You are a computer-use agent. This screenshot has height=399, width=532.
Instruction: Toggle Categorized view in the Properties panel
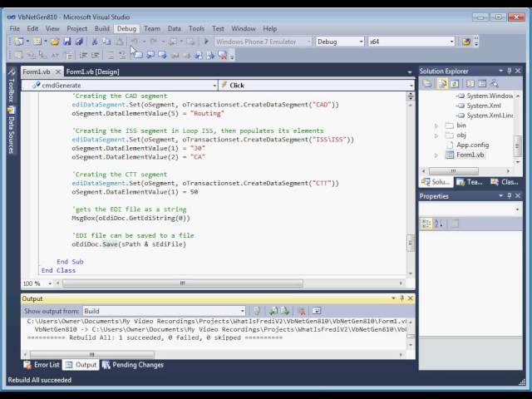point(426,224)
